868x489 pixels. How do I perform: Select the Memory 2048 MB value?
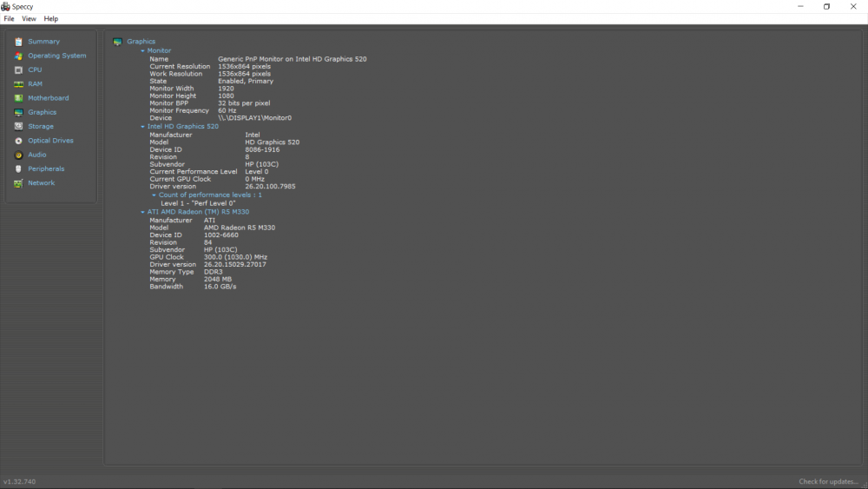218,279
